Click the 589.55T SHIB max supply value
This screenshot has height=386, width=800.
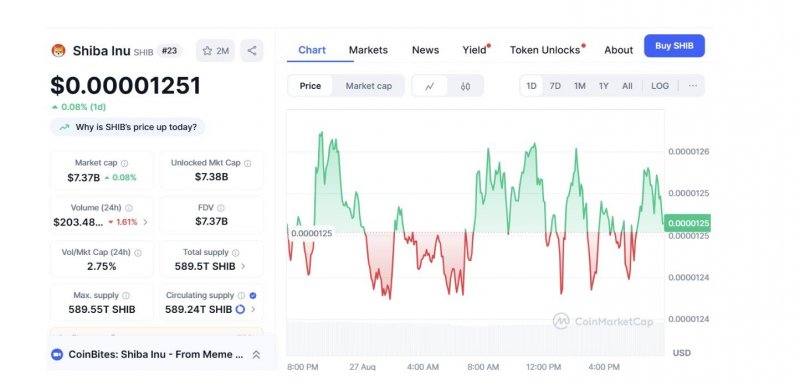[102, 310]
